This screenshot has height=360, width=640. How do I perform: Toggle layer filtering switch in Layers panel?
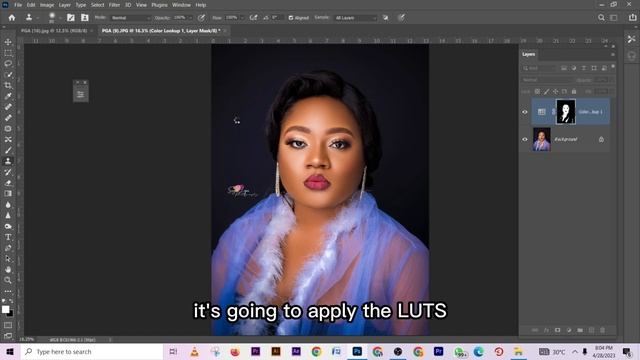(613, 67)
